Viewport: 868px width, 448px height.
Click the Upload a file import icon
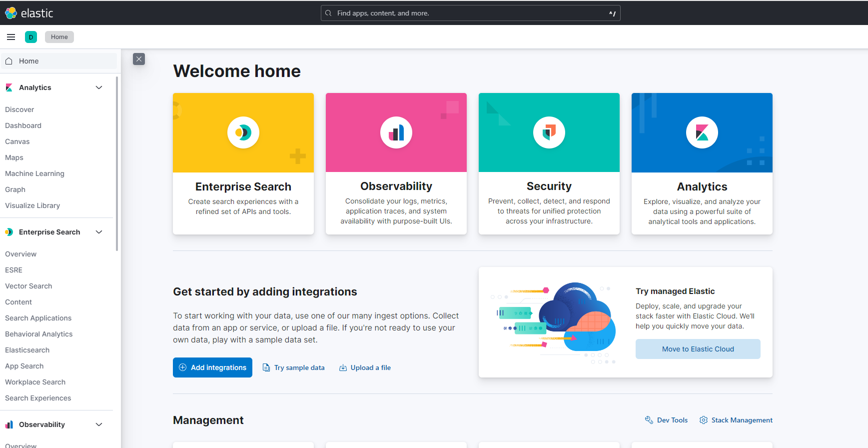pos(343,367)
